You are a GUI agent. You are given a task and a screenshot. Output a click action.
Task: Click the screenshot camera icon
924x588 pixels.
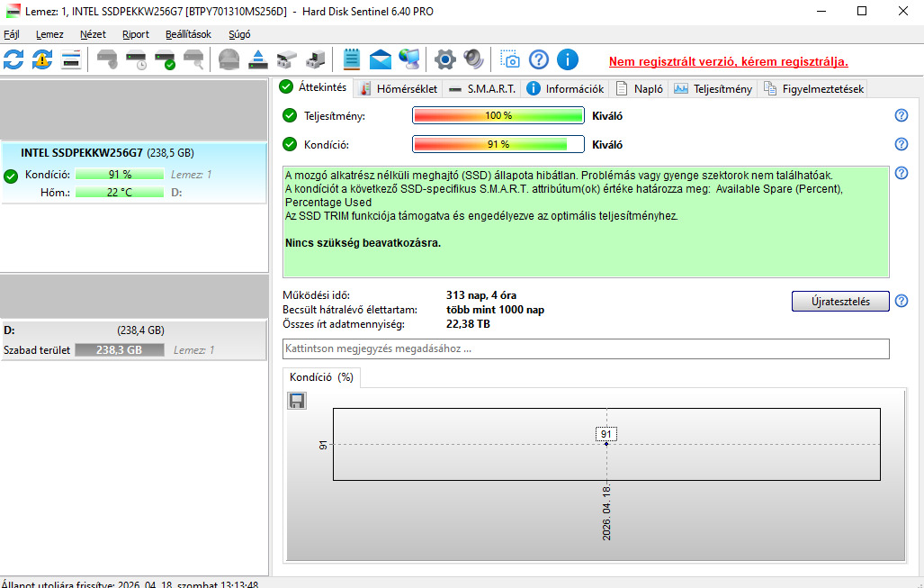click(x=510, y=59)
